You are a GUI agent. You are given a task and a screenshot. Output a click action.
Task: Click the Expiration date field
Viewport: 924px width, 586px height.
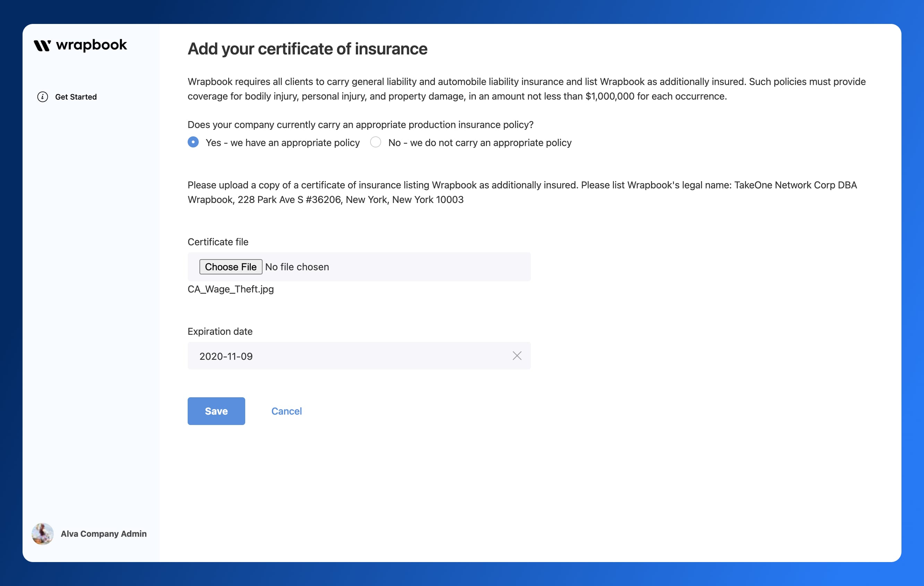(x=345, y=356)
